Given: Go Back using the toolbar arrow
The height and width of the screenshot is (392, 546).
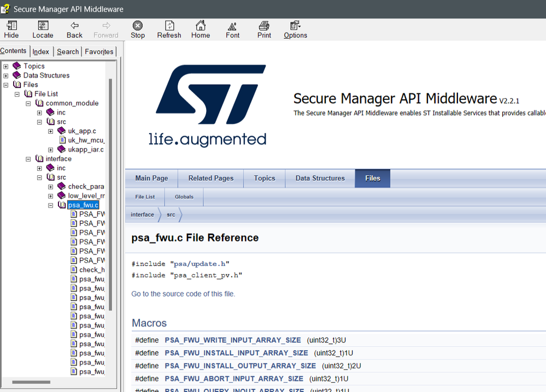Looking at the screenshot, I should click(74, 26).
